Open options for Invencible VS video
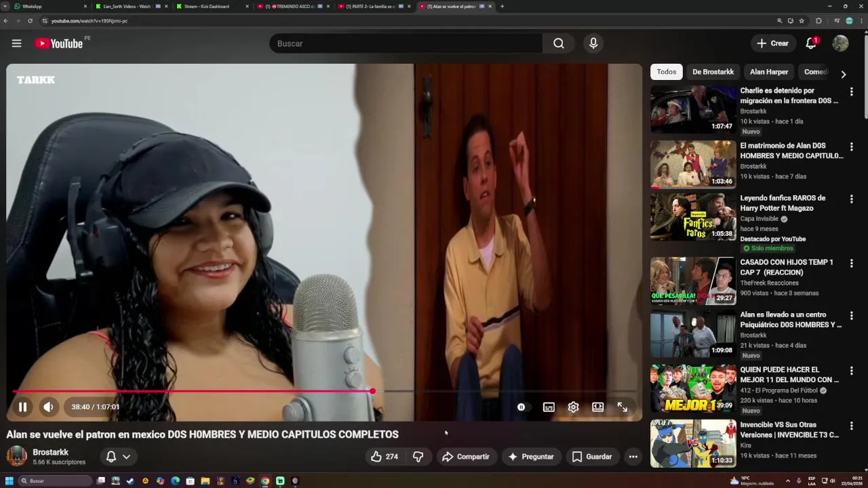868x488 pixels. (852, 426)
